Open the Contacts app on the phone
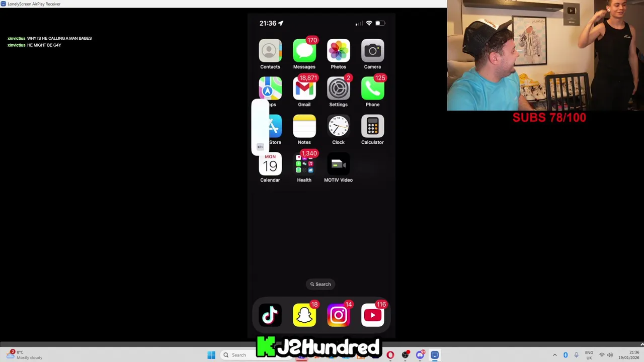644x362 pixels. click(x=270, y=51)
